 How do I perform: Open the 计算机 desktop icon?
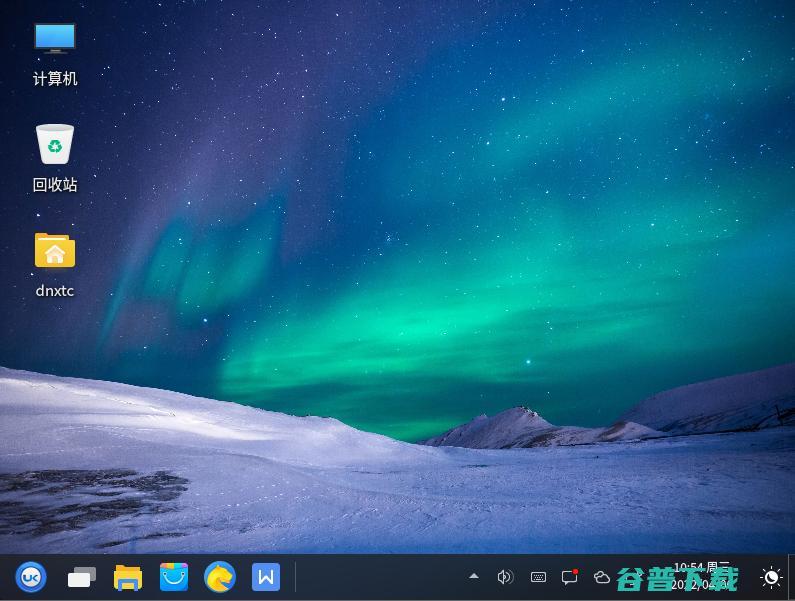click(55, 38)
